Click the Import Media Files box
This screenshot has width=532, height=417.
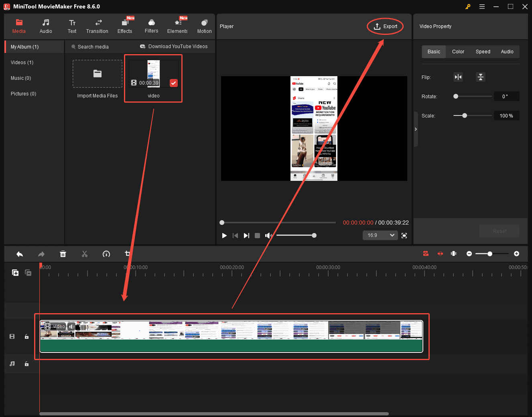tap(97, 74)
